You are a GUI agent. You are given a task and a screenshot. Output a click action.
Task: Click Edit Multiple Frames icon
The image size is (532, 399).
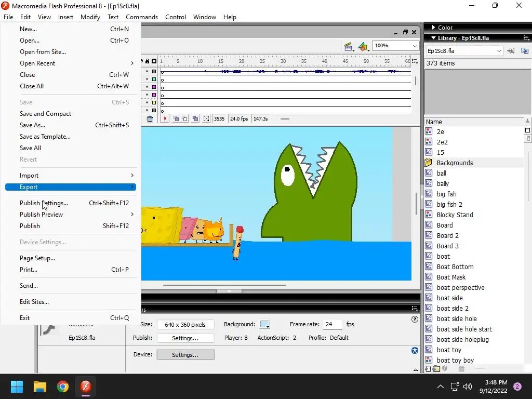point(195,119)
